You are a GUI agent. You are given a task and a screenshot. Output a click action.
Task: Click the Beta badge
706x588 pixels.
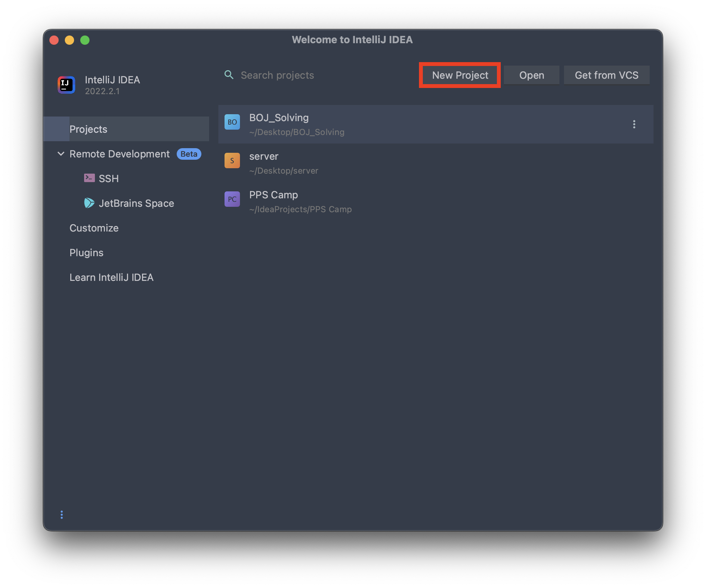(x=189, y=154)
